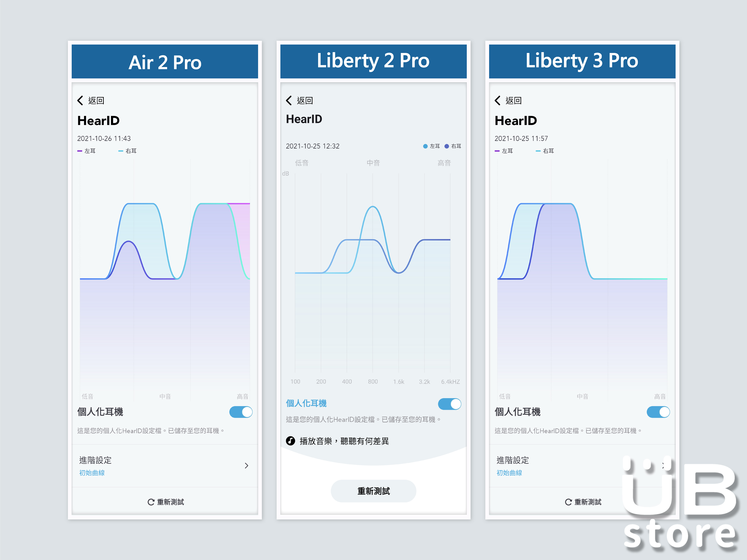Select the Liberty 3 Pro header tab
The image size is (747, 560).
point(582,61)
